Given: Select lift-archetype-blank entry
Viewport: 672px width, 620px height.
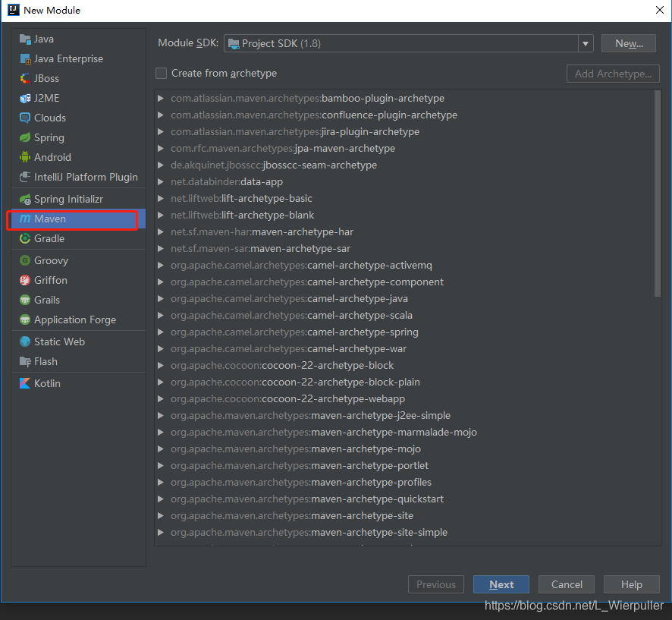Looking at the screenshot, I should click(242, 216).
